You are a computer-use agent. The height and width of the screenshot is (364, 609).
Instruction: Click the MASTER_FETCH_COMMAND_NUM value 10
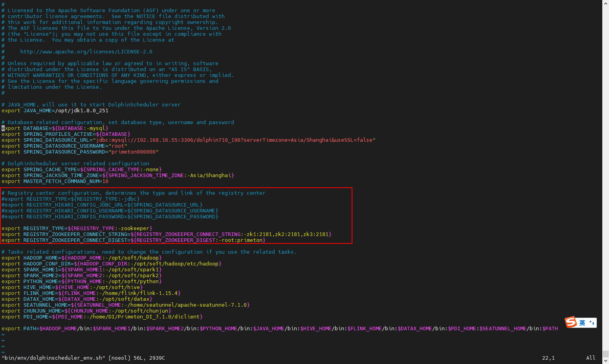pos(105,181)
